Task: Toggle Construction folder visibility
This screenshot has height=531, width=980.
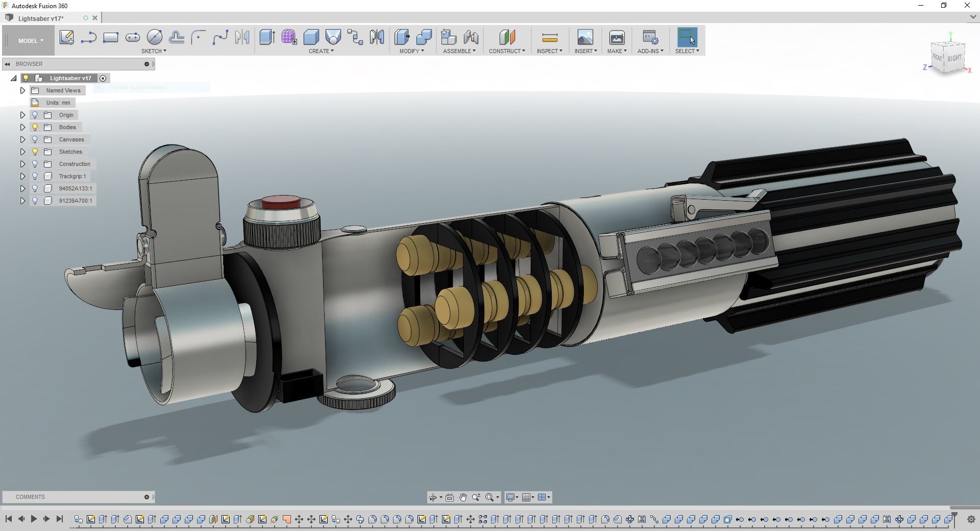Action: tap(35, 164)
